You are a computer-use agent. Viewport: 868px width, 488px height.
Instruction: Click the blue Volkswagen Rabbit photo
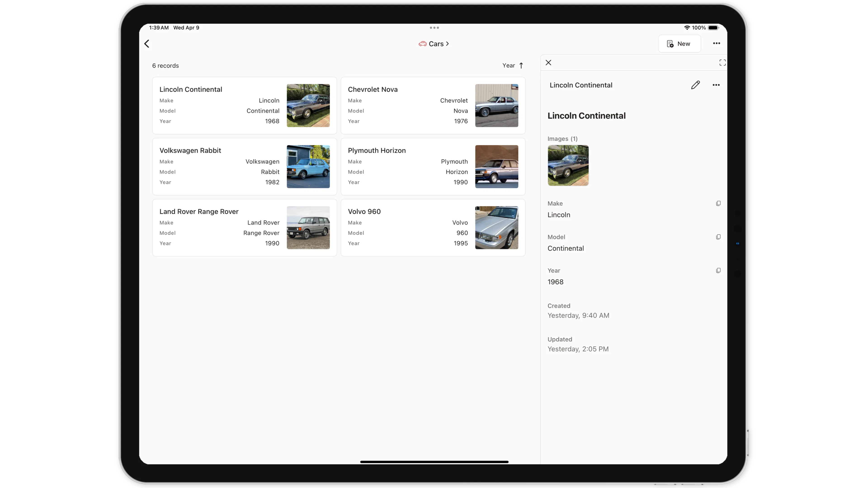[x=308, y=167]
